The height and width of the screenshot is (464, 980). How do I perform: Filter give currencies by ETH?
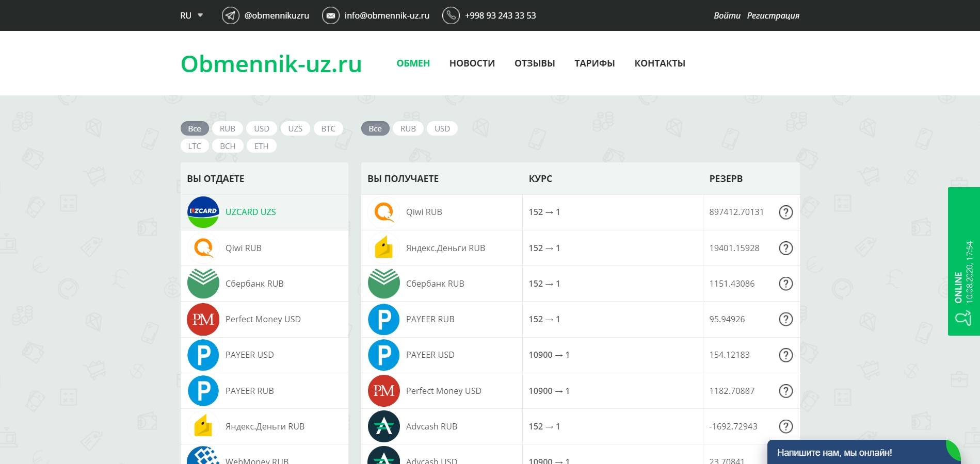click(x=262, y=146)
